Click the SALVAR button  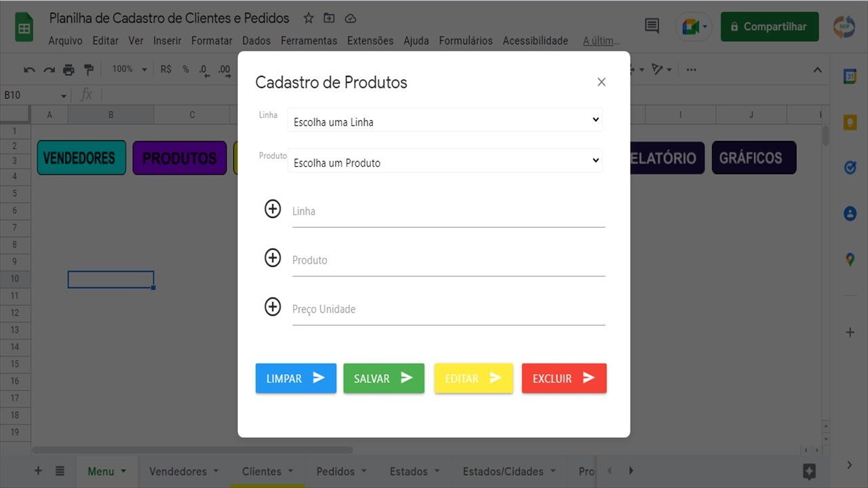[x=384, y=378]
